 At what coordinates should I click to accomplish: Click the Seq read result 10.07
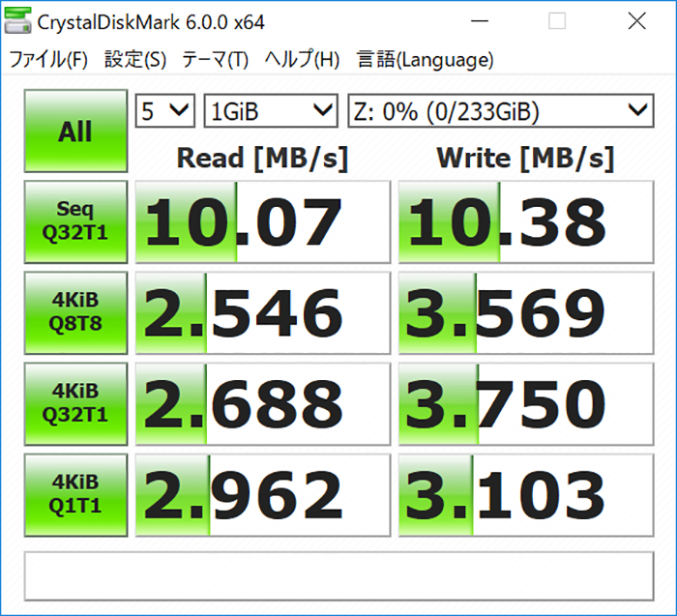coord(262,221)
